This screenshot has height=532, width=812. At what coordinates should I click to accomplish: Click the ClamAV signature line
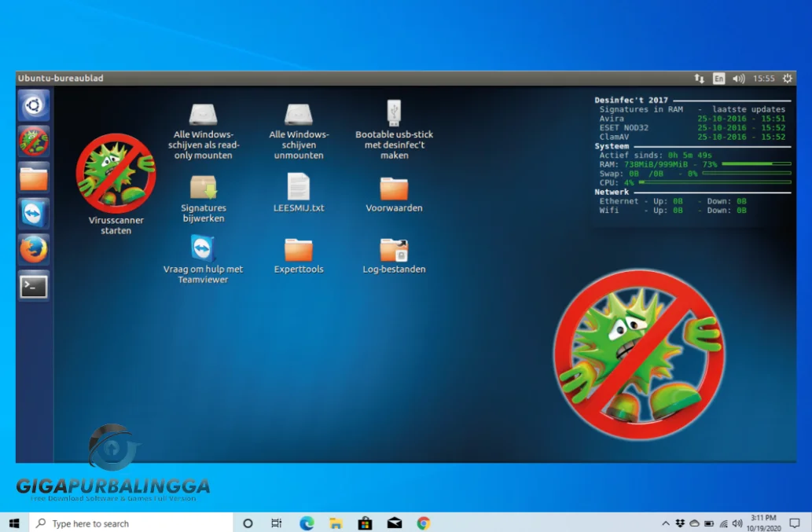click(693, 138)
